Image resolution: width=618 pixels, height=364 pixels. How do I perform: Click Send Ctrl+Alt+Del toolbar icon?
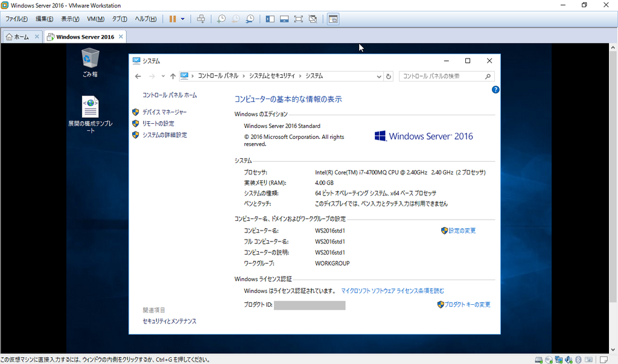[x=201, y=19]
